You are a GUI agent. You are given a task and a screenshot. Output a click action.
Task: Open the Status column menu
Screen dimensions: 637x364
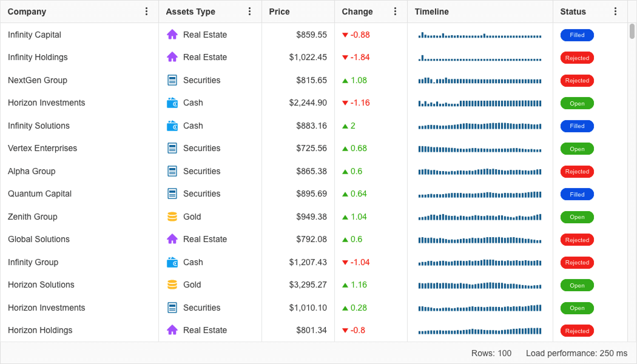tap(615, 12)
